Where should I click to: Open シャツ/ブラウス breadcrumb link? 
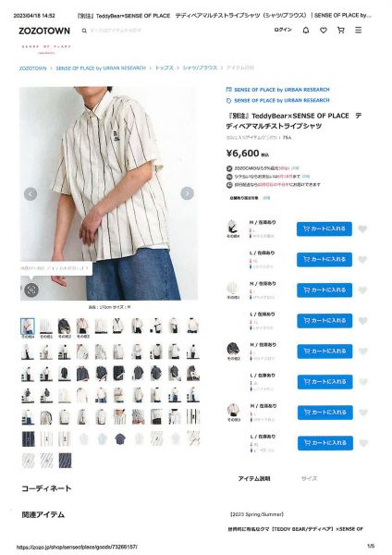[x=200, y=68]
